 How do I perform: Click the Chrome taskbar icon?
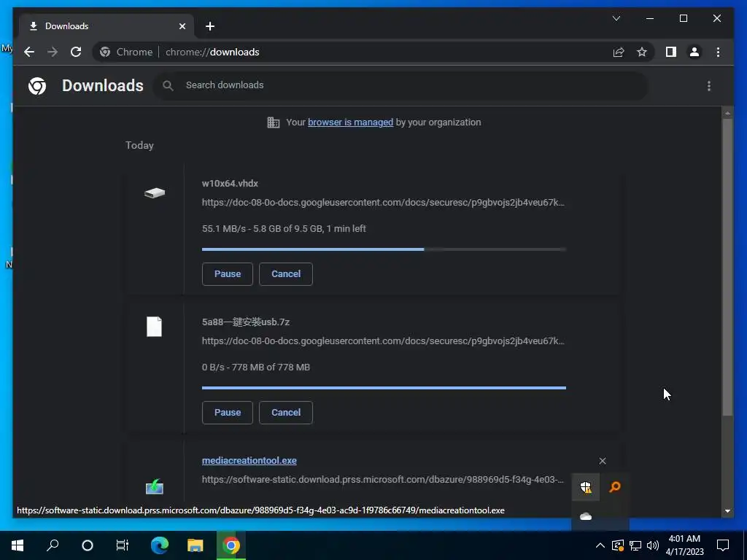pos(231,545)
